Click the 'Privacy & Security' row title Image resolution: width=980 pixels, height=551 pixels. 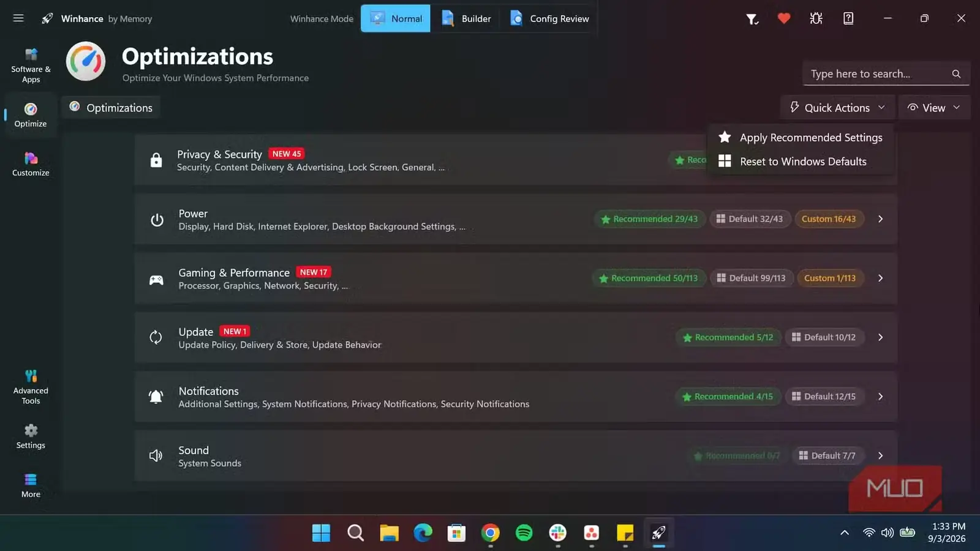(219, 154)
